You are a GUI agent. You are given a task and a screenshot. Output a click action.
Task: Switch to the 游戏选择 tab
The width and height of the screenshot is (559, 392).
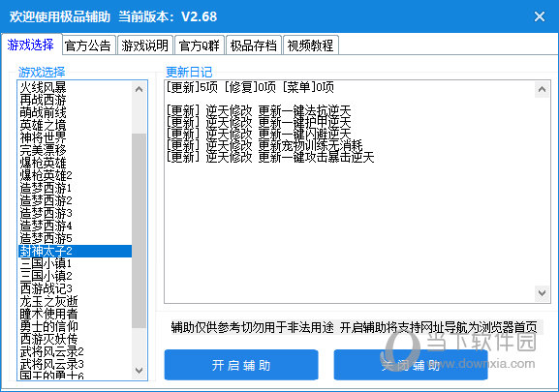tap(31, 45)
